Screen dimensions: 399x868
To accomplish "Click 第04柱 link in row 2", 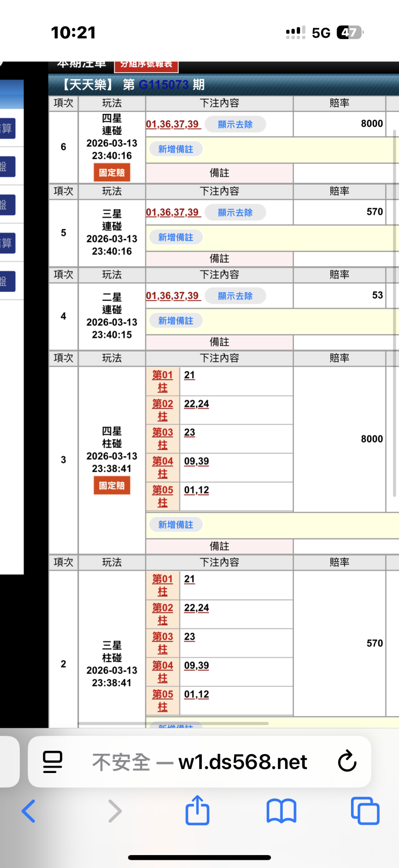I will [x=163, y=672].
